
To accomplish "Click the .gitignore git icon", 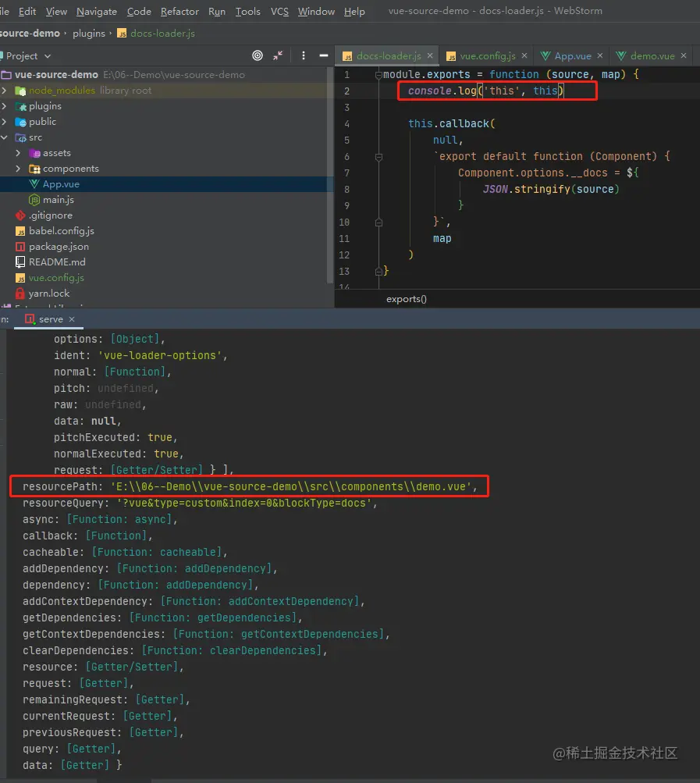I will 20,215.
